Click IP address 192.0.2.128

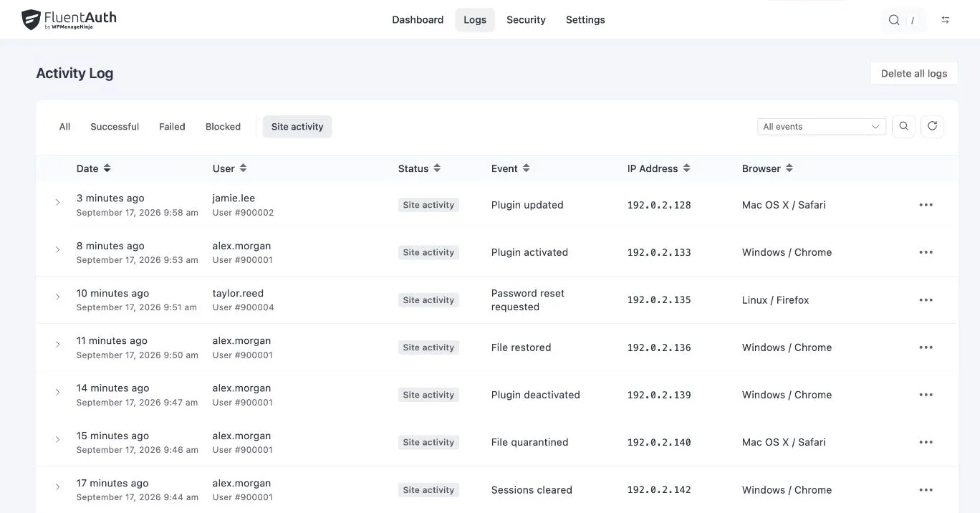(x=659, y=205)
